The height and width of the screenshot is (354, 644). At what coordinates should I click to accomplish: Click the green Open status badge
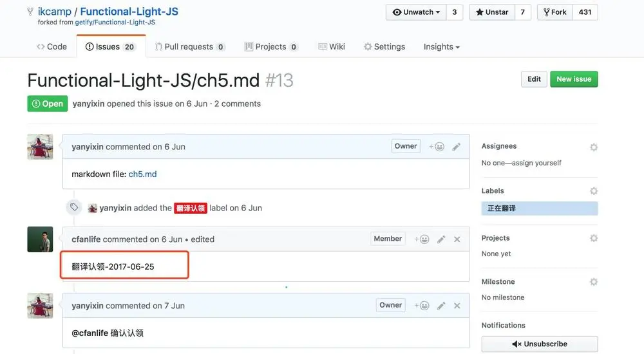tap(47, 104)
